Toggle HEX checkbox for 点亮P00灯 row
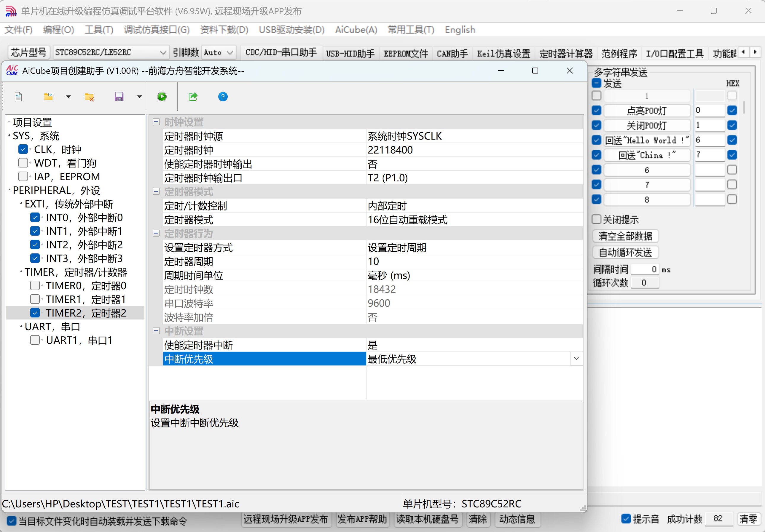 coord(732,110)
